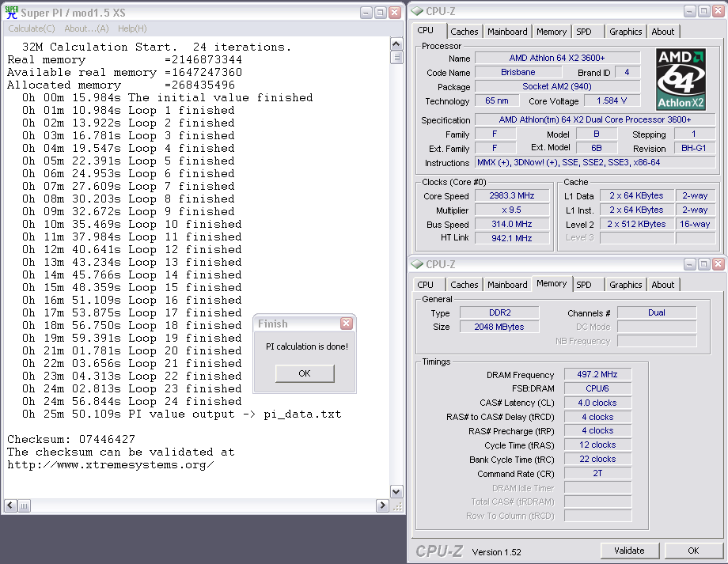728x564 pixels.
Task: Close the bottom CPU-Z window
Action: pyautogui.click(x=719, y=264)
